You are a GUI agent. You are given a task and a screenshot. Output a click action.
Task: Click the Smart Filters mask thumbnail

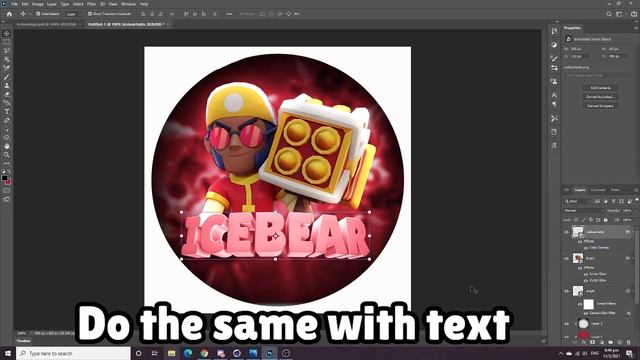pos(588,304)
